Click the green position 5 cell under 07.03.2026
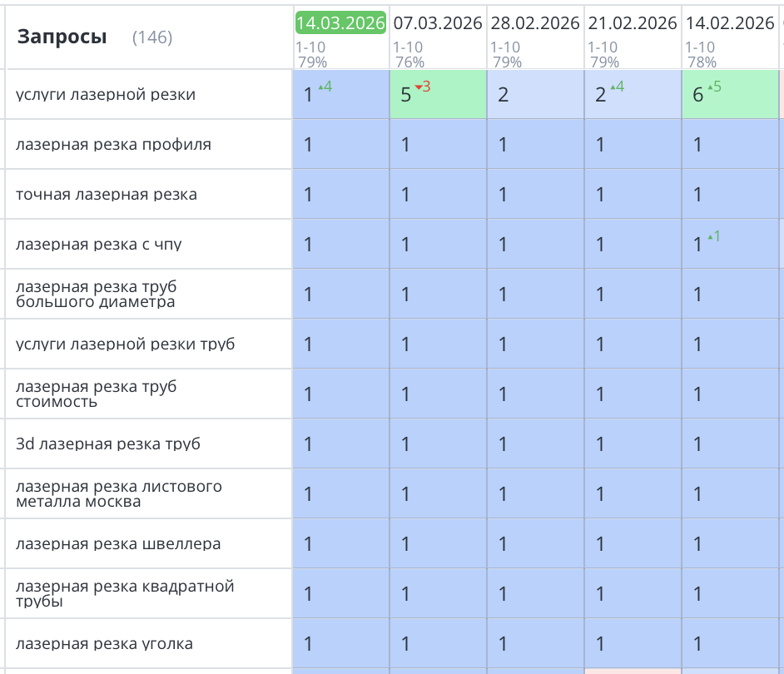This screenshot has width=784, height=674. (438, 95)
